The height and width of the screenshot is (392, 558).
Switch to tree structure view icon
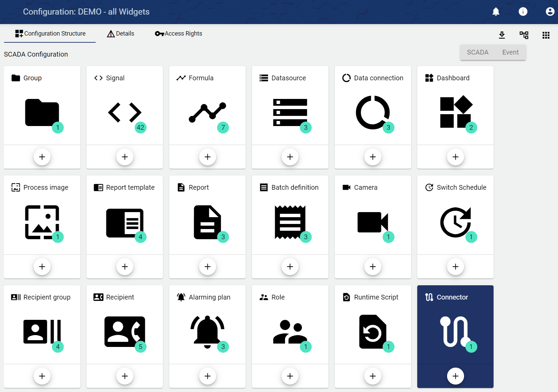click(x=524, y=35)
